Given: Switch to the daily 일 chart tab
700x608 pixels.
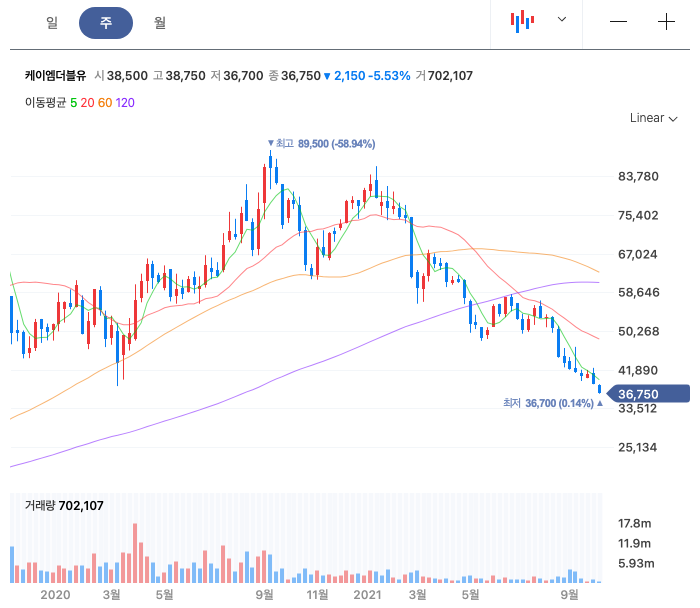Looking at the screenshot, I should tap(52, 22).
